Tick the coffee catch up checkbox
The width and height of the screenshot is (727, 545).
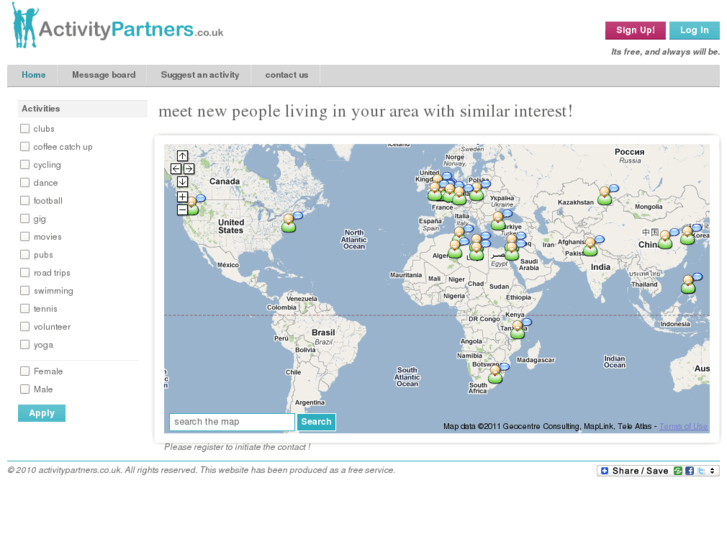[25, 147]
